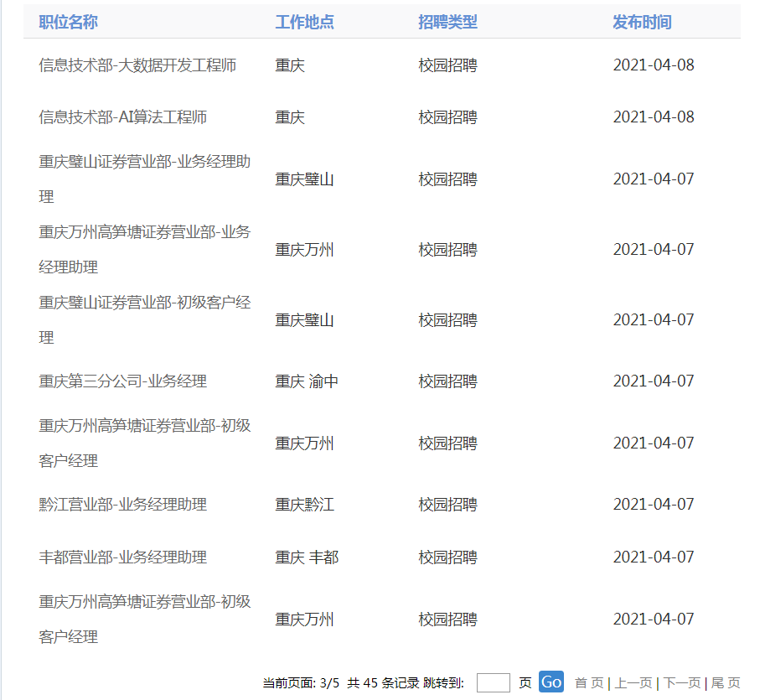This screenshot has width=760, height=700.
Task: Select 重庆璧山 in 璧山初级客户经理 row
Action: coord(304,320)
